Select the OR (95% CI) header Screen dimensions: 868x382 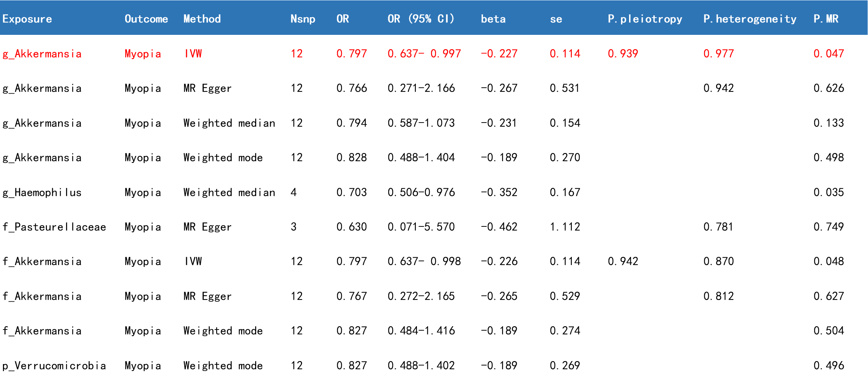[x=421, y=19]
